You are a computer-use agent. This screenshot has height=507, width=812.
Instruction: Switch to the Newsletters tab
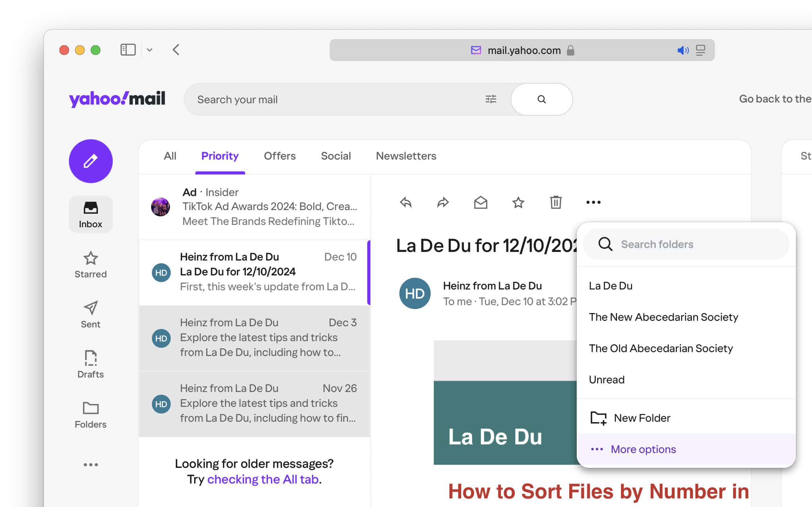pos(406,156)
